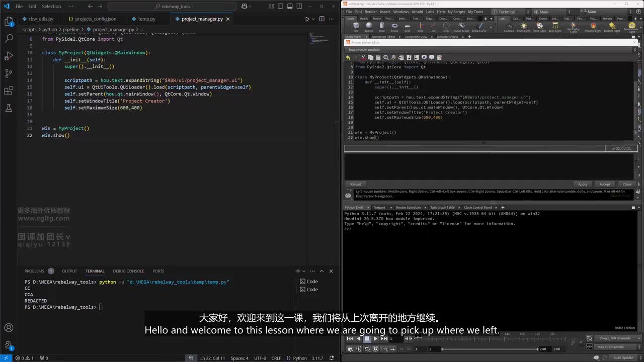Create the Box primitive in Houdini shelf
The image size is (644, 362).
point(356,27)
